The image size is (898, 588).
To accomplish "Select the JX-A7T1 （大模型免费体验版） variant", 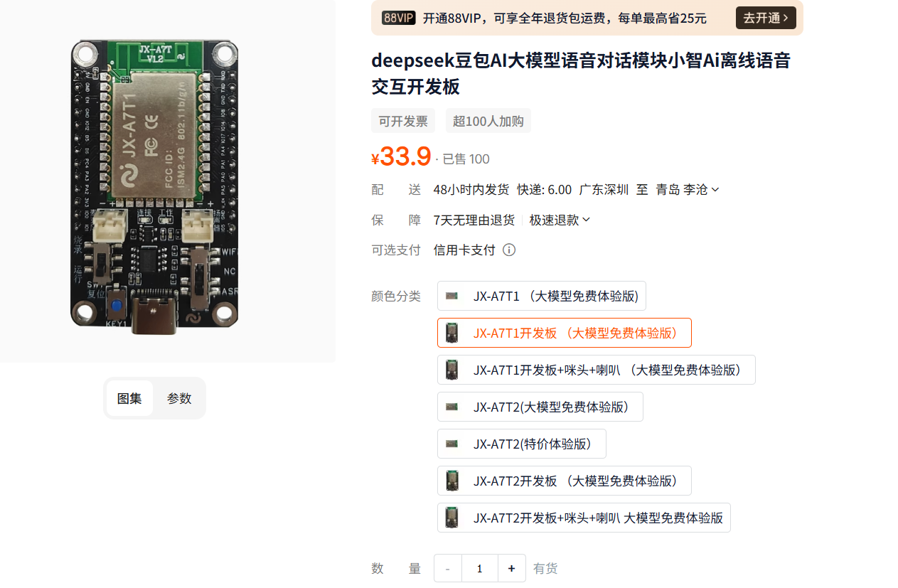I will coord(541,295).
